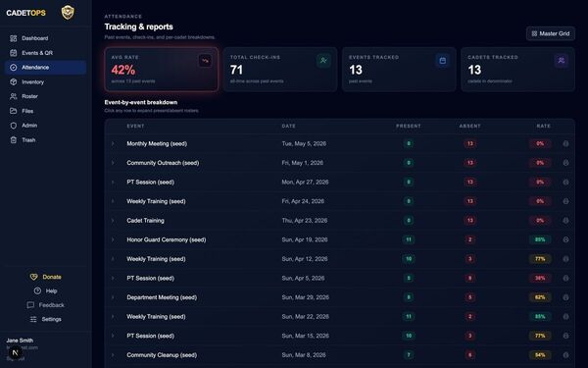Expand the Monthly Meeting (seed) row chevron
The height and width of the screenshot is (368, 588).
(113, 143)
